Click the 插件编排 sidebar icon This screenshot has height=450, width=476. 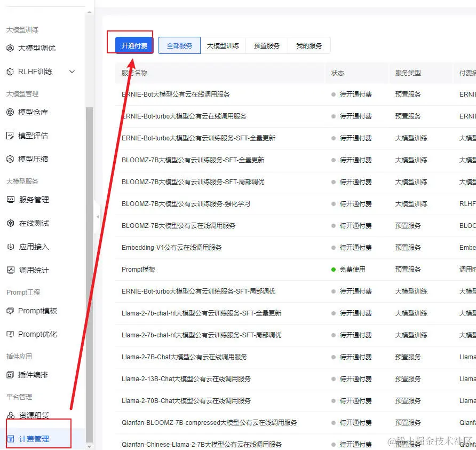pos(10,375)
